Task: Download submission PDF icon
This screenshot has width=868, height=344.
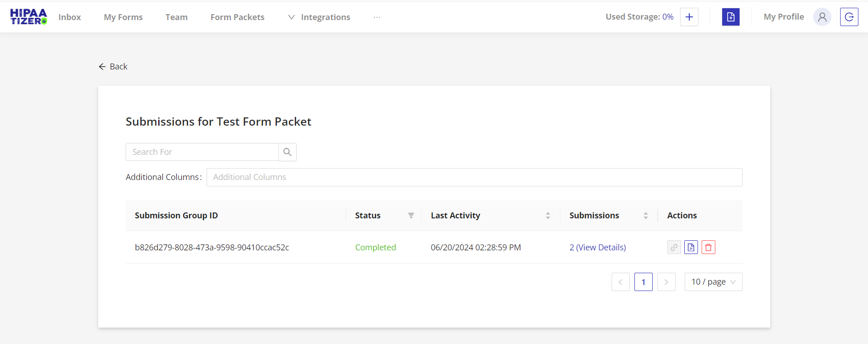Action: point(691,247)
